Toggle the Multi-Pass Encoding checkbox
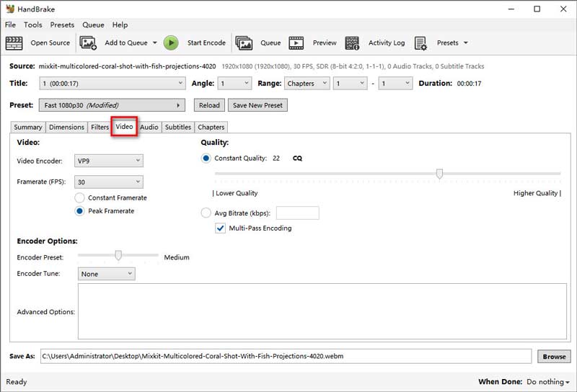 221,228
